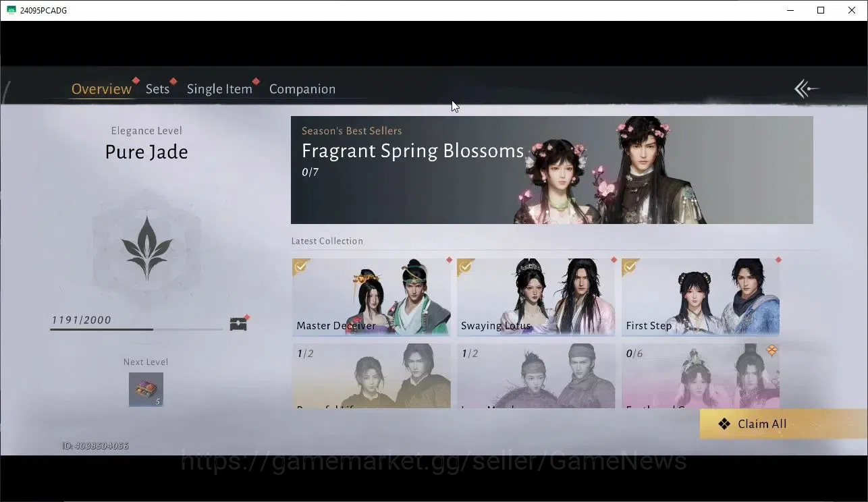Open the Single Item tab
The height and width of the screenshot is (502, 868).
(x=219, y=89)
